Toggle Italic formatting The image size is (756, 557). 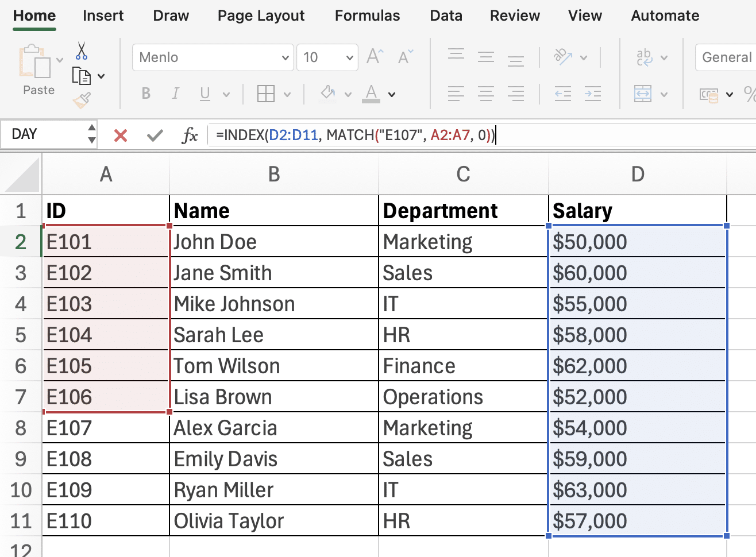pyautogui.click(x=175, y=94)
